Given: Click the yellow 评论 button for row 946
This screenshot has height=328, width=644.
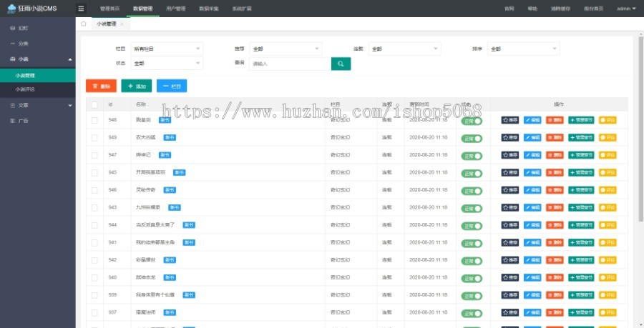Looking at the screenshot, I should point(608,190).
